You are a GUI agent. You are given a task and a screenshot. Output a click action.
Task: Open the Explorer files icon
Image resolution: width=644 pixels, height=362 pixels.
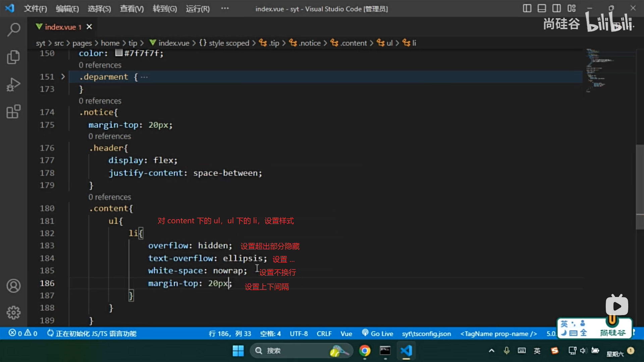click(13, 57)
